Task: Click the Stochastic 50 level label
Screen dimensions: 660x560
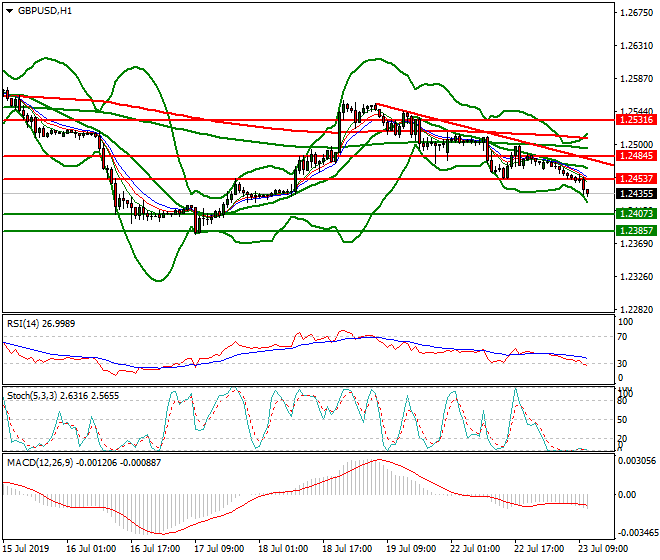Action: [623, 420]
